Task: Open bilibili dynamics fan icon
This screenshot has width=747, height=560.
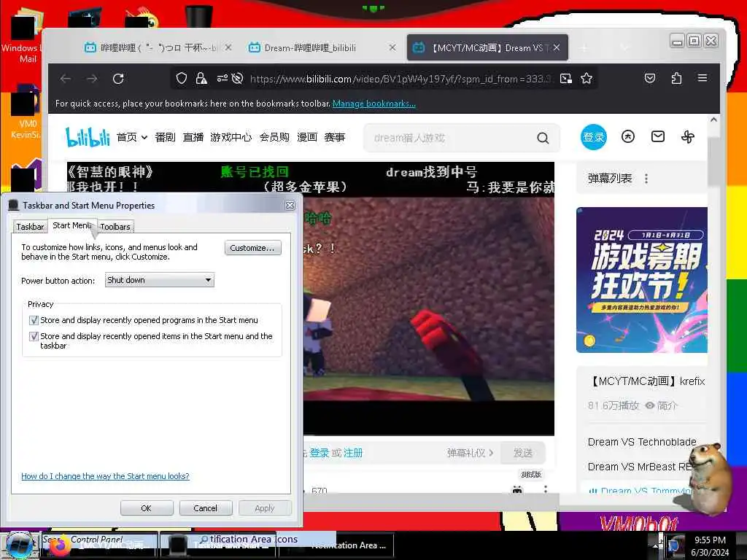Action: tap(687, 137)
